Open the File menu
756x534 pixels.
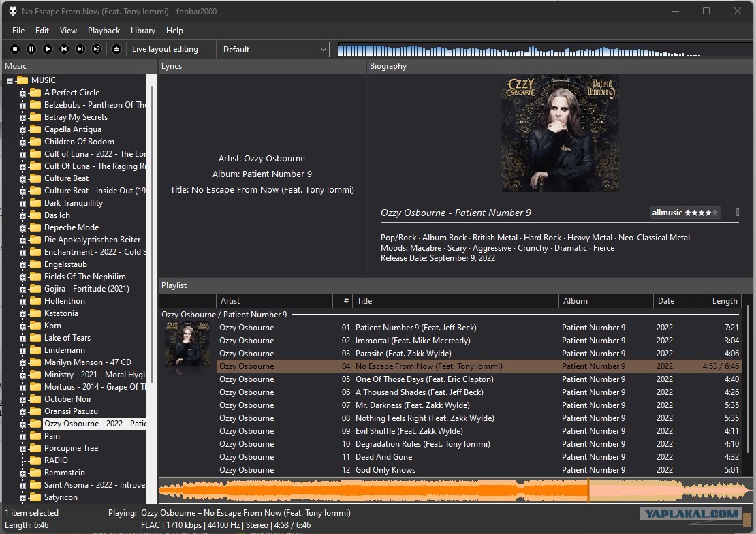pyautogui.click(x=18, y=31)
